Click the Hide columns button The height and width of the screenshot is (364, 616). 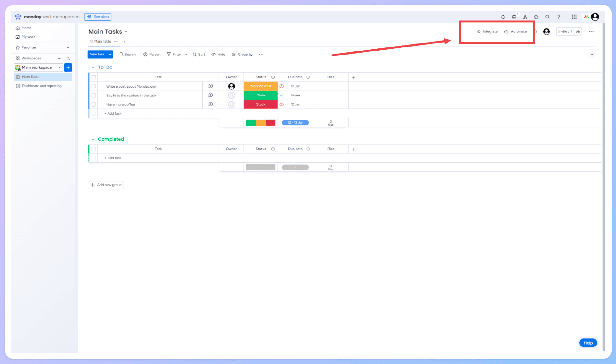(218, 55)
